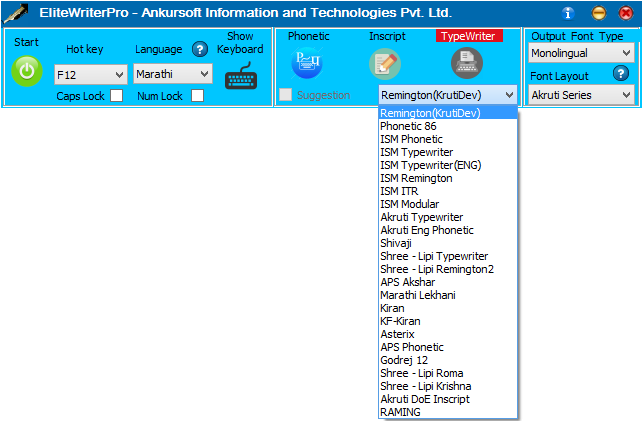This screenshot has height=421, width=644.
Task: Open help beside the Language label
Action: [x=200, y=50]
